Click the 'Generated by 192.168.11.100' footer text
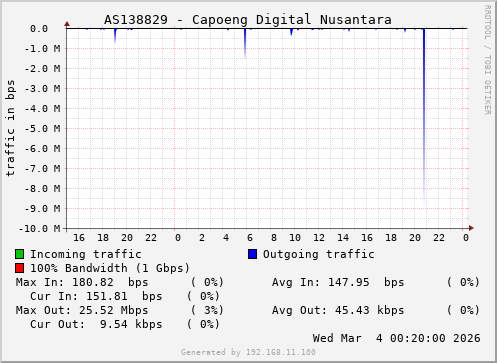Screen dimensions: 497x363 [248, 352]
